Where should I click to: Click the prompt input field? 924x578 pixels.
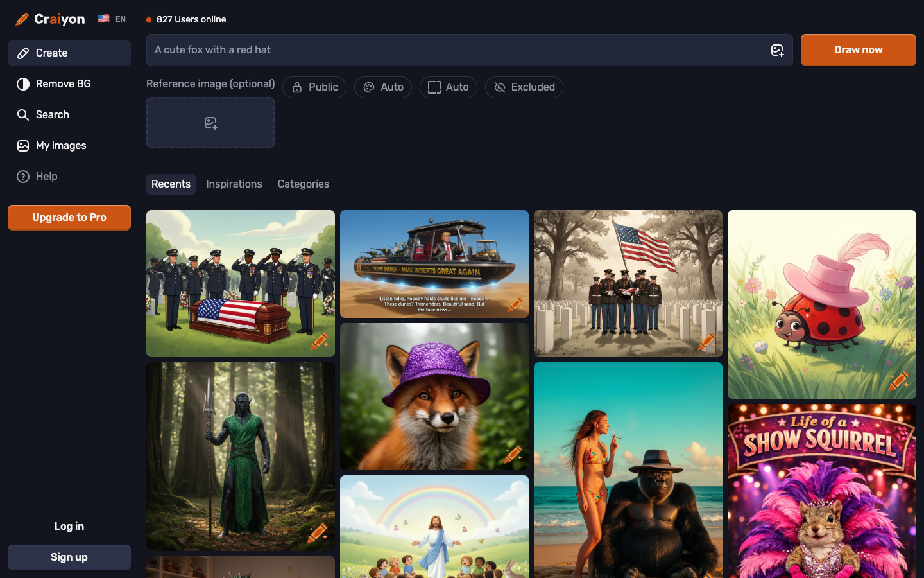(x=449, y=49)
